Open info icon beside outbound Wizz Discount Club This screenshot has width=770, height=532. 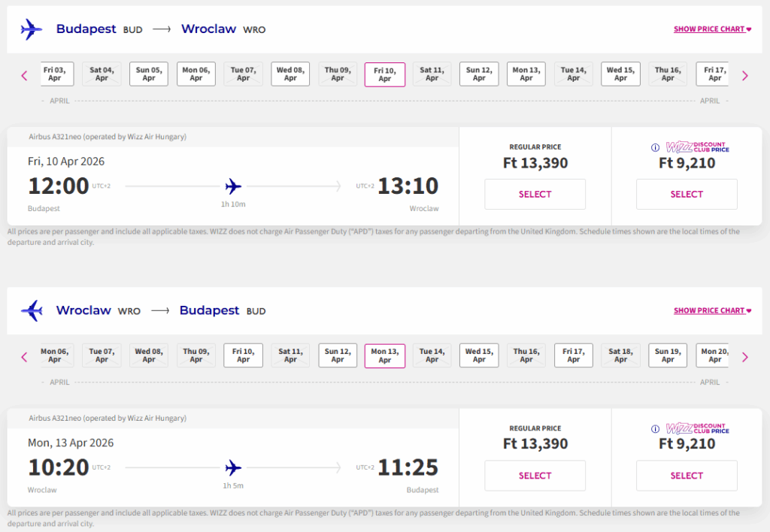(655, 147)
